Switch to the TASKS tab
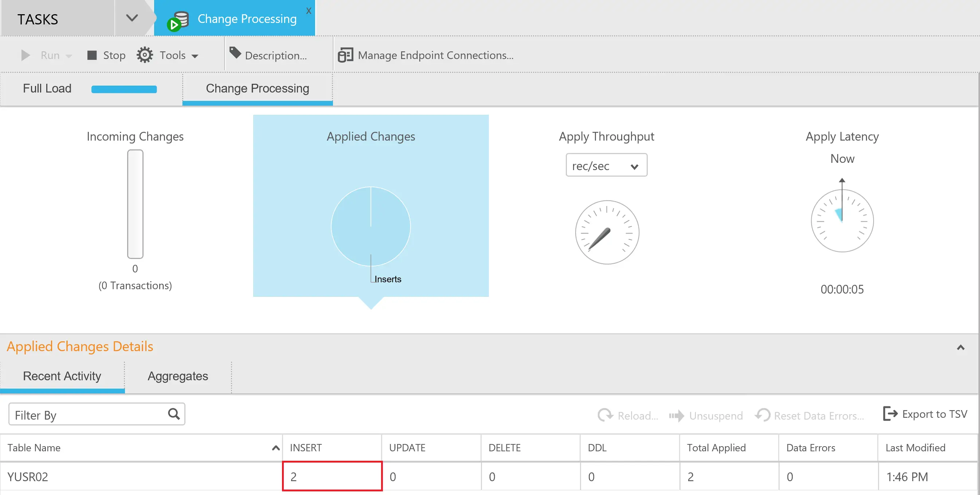The height and width of the screenshot is (495, 980). pos(58,18)
